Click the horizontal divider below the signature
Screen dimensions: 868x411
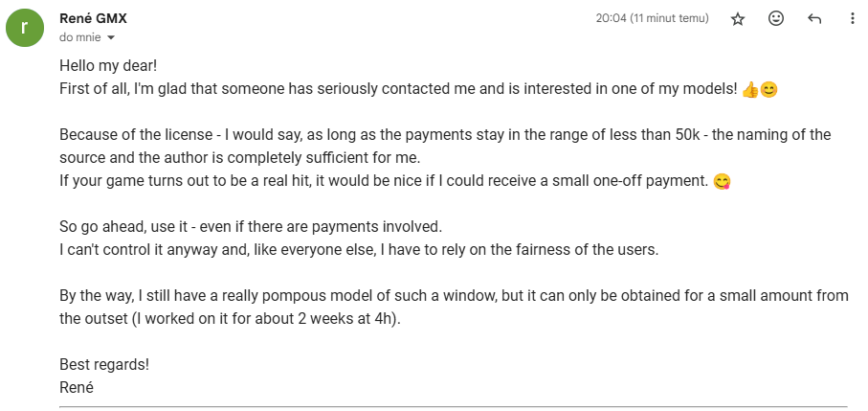(454, 407)
